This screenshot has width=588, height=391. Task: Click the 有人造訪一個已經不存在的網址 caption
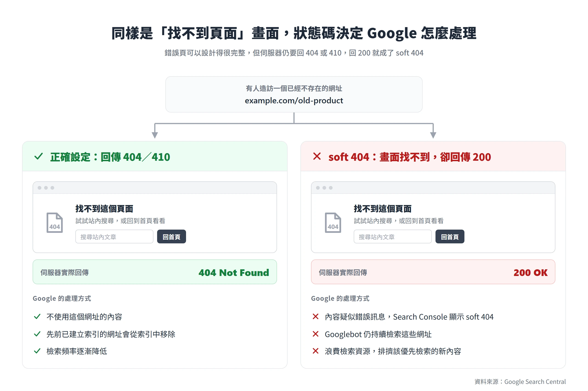pos(294,88)
